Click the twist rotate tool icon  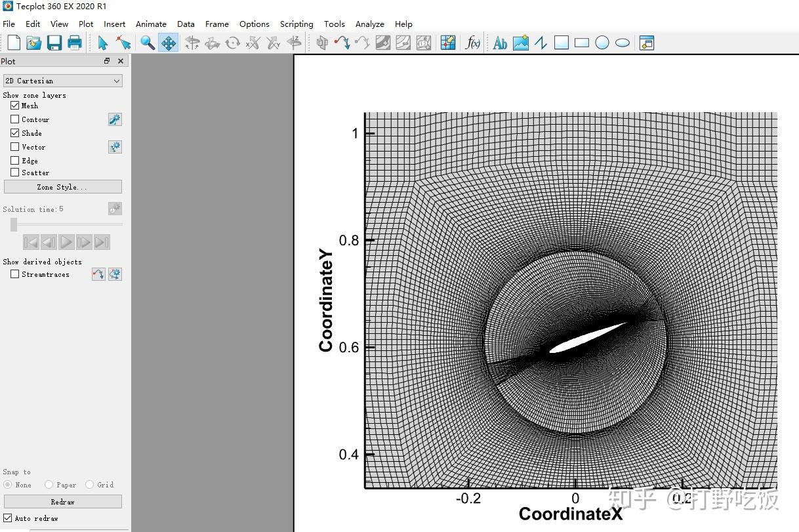(x=232, y=43)
